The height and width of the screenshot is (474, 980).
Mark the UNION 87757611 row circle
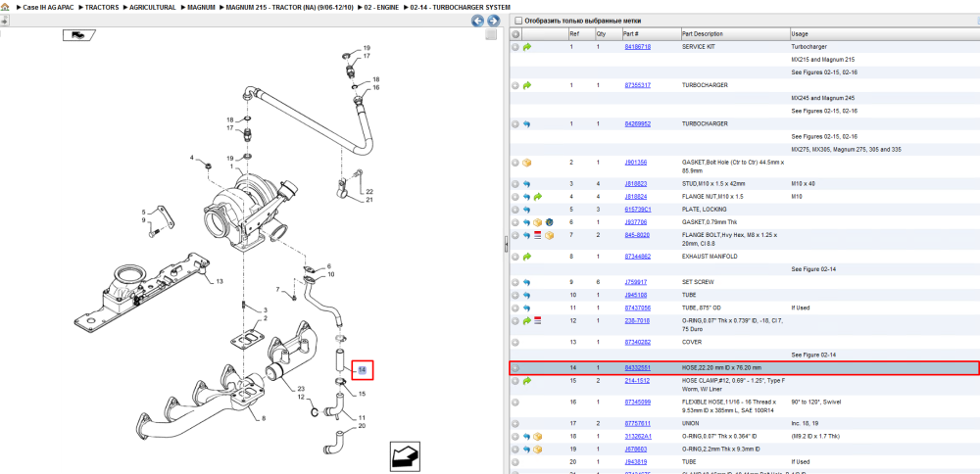[515, 423]
